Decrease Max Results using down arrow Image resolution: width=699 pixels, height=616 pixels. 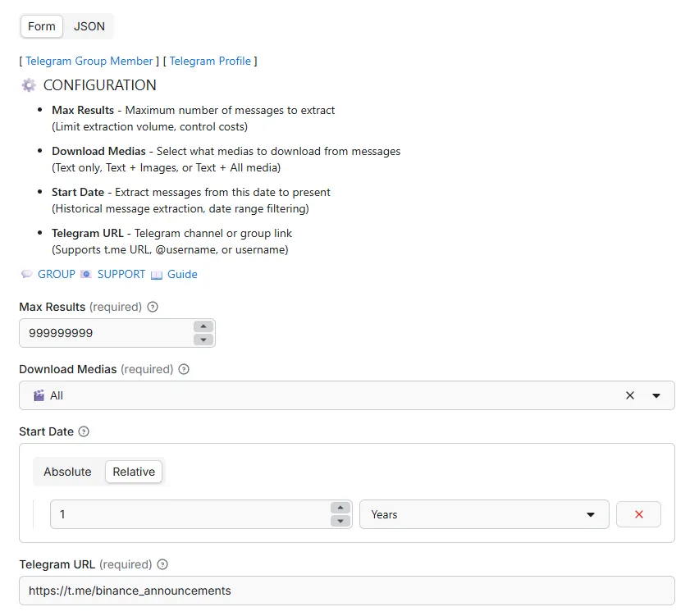tap(203, 340)
